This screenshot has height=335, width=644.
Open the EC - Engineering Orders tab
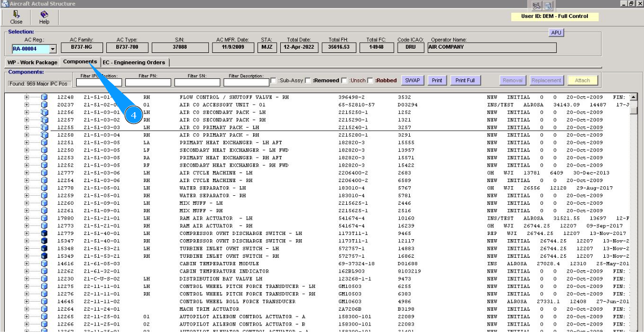click(134, 62)
